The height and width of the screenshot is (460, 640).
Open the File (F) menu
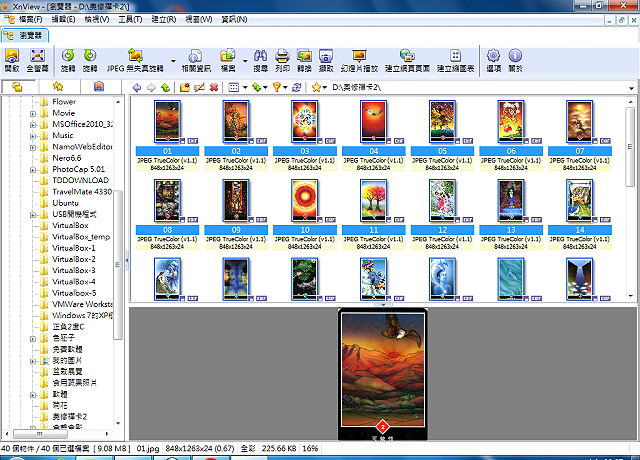[x=30, y=19]
